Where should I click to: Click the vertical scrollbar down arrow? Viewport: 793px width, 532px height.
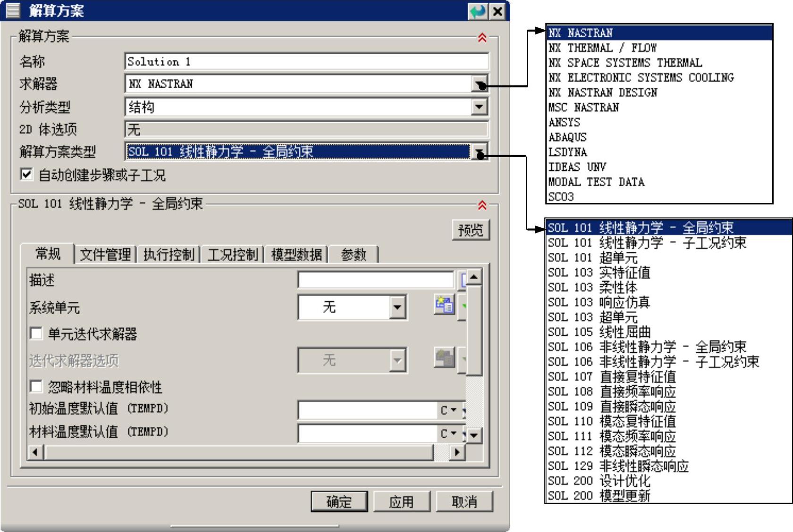point(474,435)
